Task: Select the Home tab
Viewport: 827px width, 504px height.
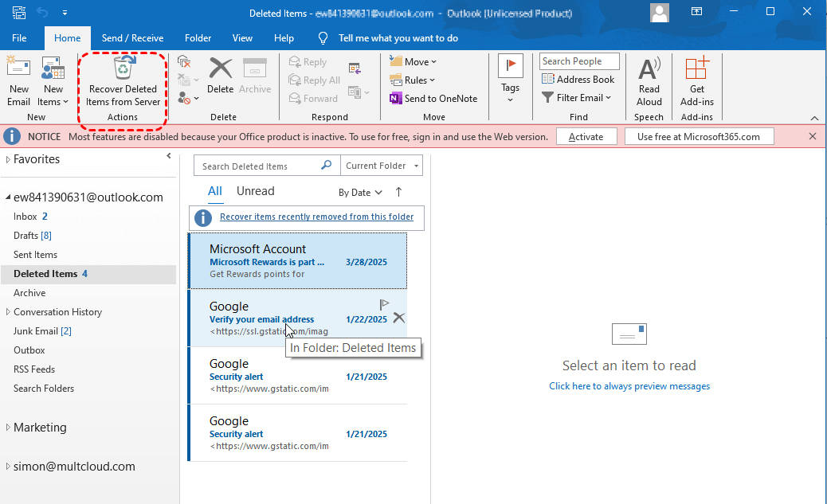Action: pyautogui.click(x=68, y=38)
